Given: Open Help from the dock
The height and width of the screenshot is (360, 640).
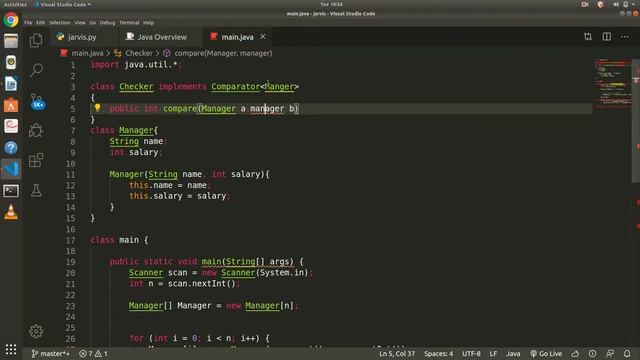Looking at the screenshot, I should click(x=11, y=148).
